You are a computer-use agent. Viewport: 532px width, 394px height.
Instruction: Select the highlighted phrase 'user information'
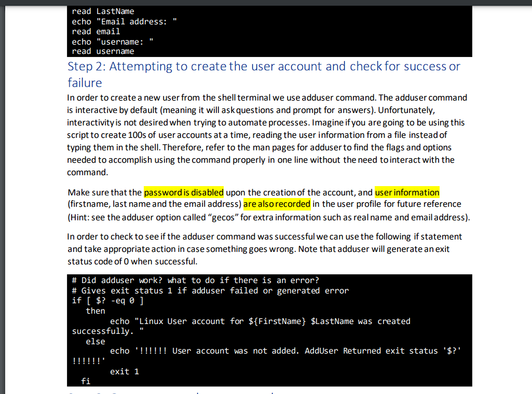click(x=407, y=192)
